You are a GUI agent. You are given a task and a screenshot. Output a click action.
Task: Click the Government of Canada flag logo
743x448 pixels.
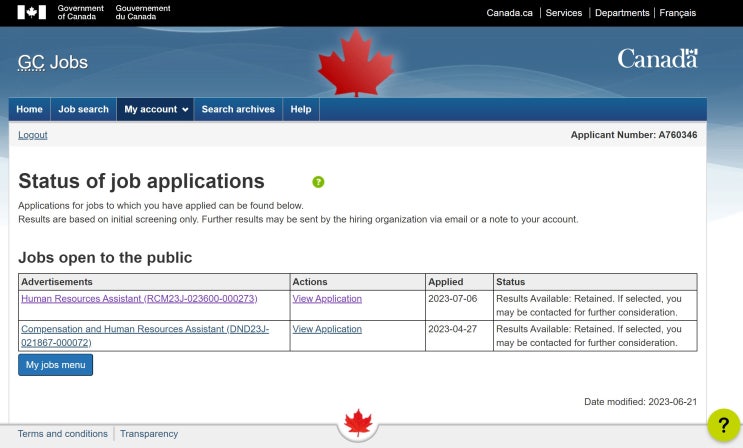33,12
